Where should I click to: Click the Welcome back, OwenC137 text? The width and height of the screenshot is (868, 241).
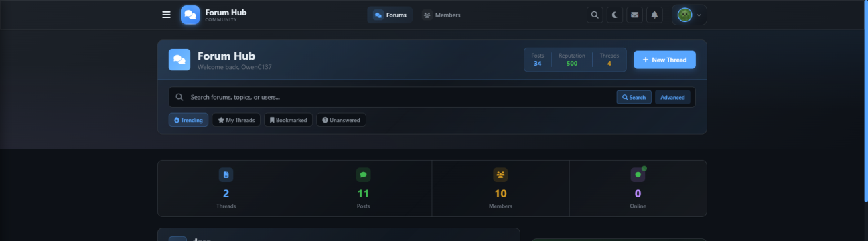[234, 67]
